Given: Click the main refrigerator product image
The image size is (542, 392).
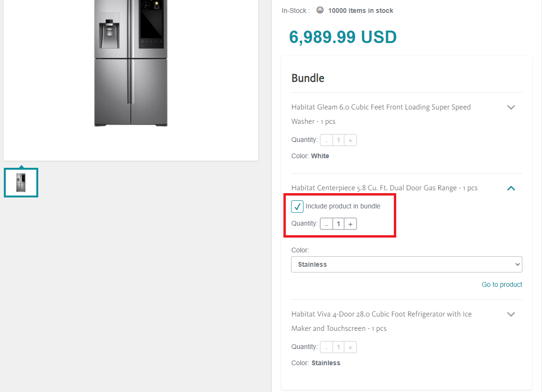Looking at the screenshot, I should point(130,63).
